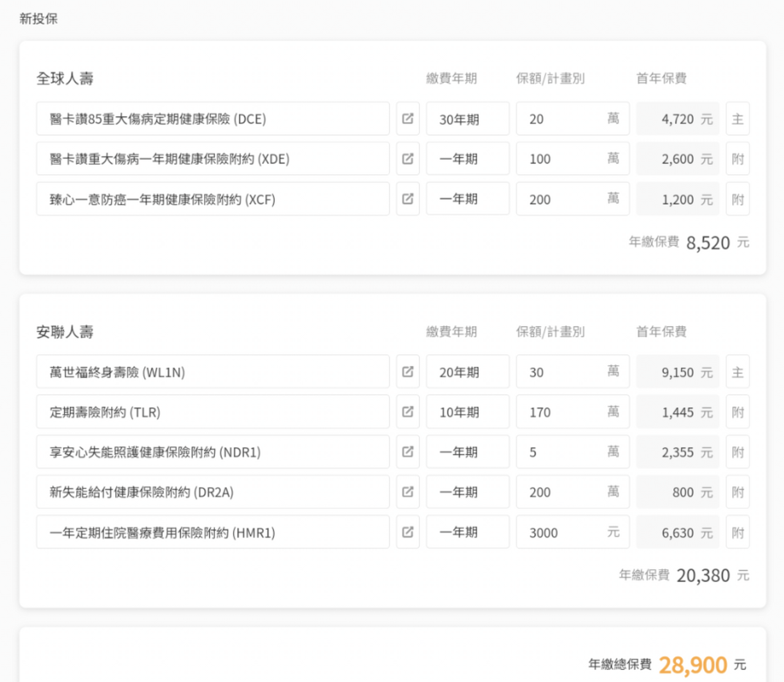The image size is (784, 682).
Task: Open external link icon for XDE rider
Action: point(407,159)
